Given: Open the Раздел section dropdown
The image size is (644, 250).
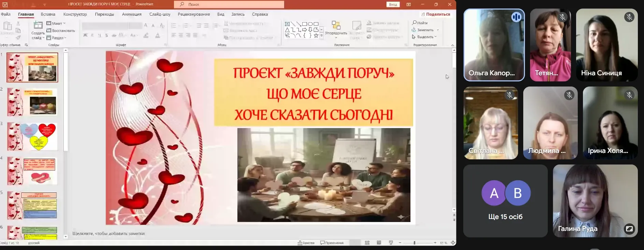Looking at the screenshot, I should [x=57, y=38].
